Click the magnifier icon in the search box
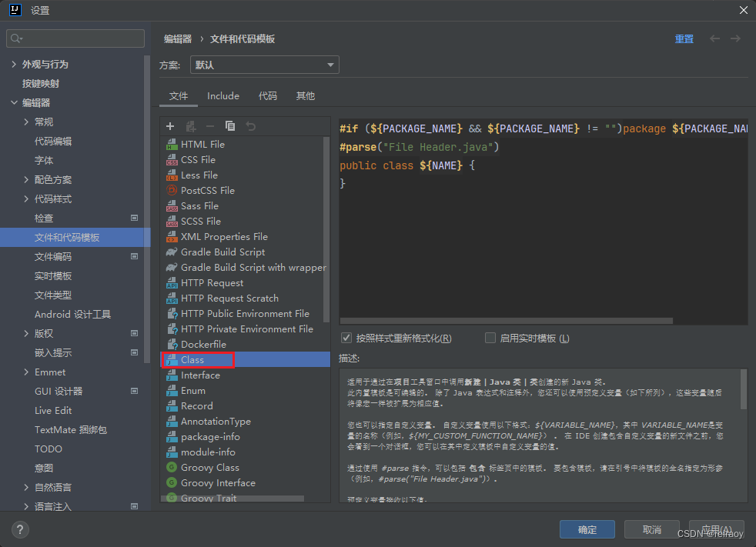 pos(15,36)
